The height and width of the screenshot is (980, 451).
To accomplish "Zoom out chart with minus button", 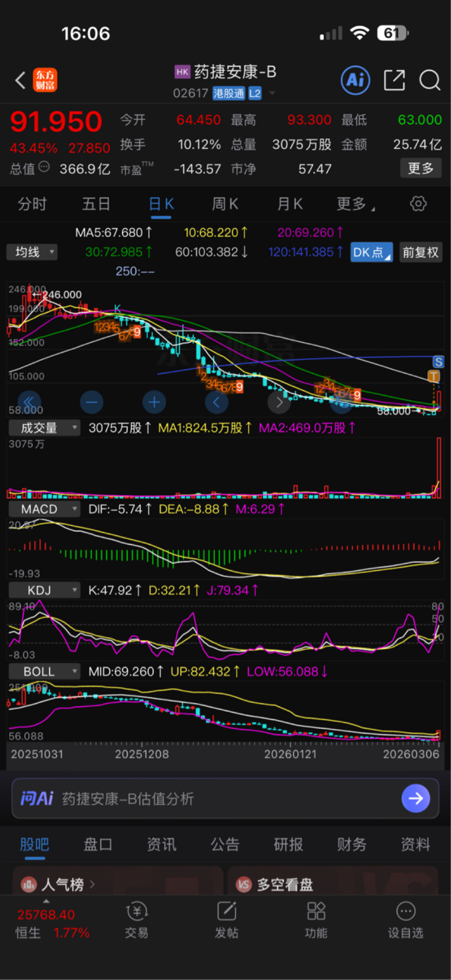I will pyautogui.click(x=92, y=402).
